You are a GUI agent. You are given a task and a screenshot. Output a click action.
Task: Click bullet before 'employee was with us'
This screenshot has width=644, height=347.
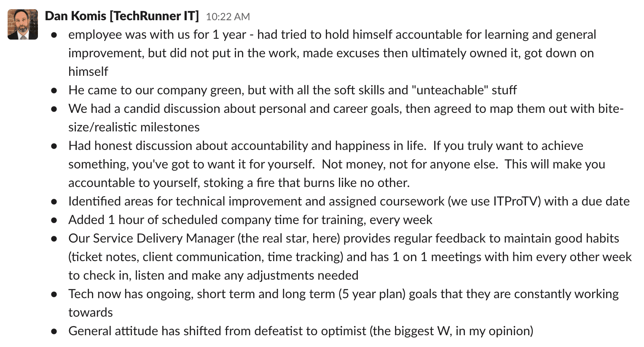(x=54, y=35)
